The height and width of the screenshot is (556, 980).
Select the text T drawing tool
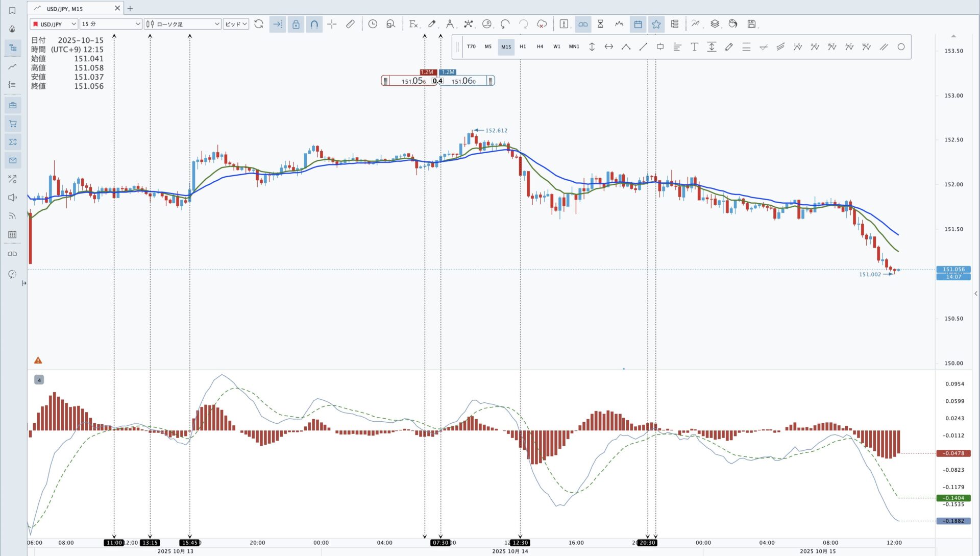point(694,47)
